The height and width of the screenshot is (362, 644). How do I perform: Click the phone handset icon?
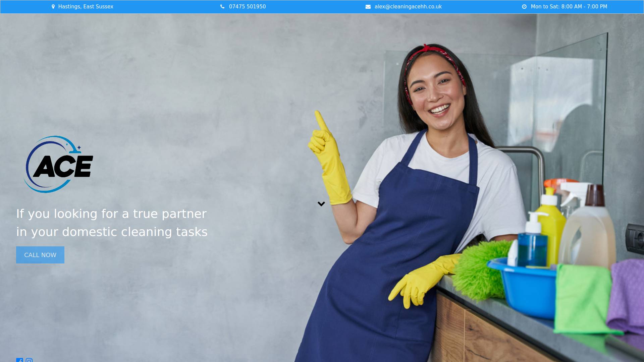[222, 7]
